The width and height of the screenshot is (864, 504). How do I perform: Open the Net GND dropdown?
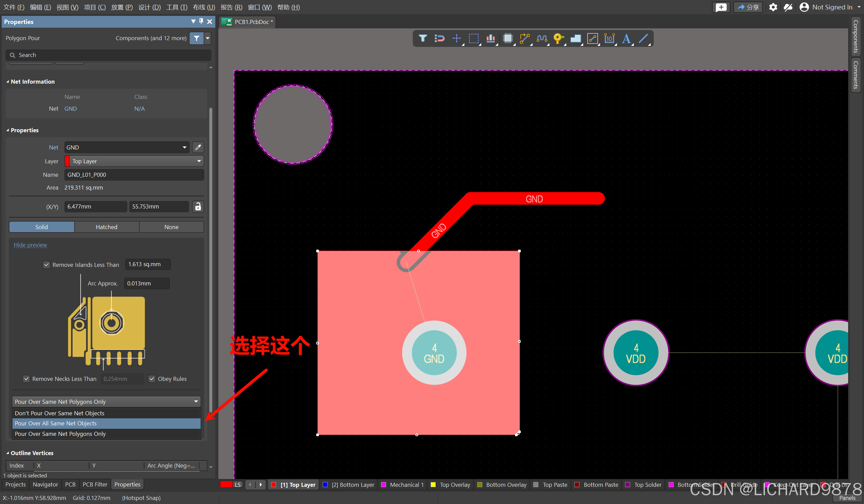(x=127, y=147)
